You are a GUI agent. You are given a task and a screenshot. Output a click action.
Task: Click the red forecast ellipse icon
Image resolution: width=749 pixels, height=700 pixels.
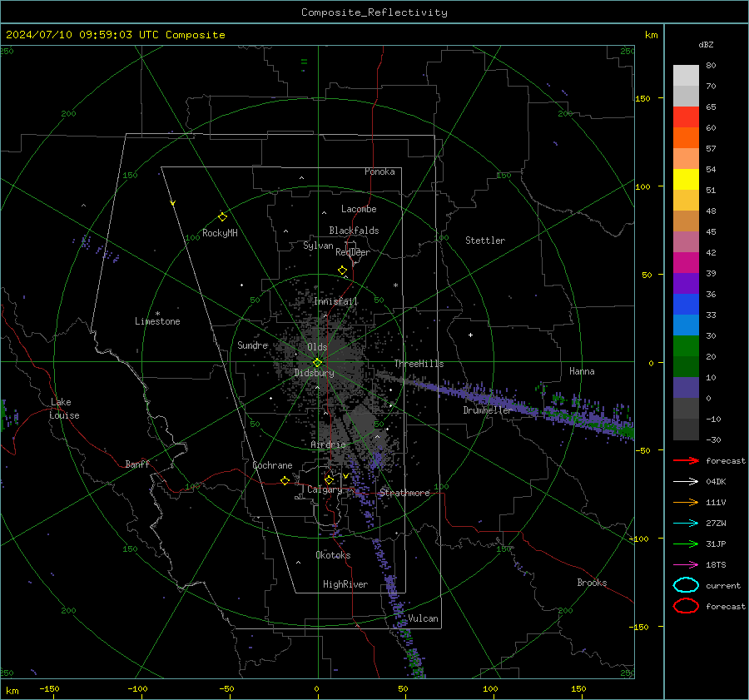coord(686,606)
